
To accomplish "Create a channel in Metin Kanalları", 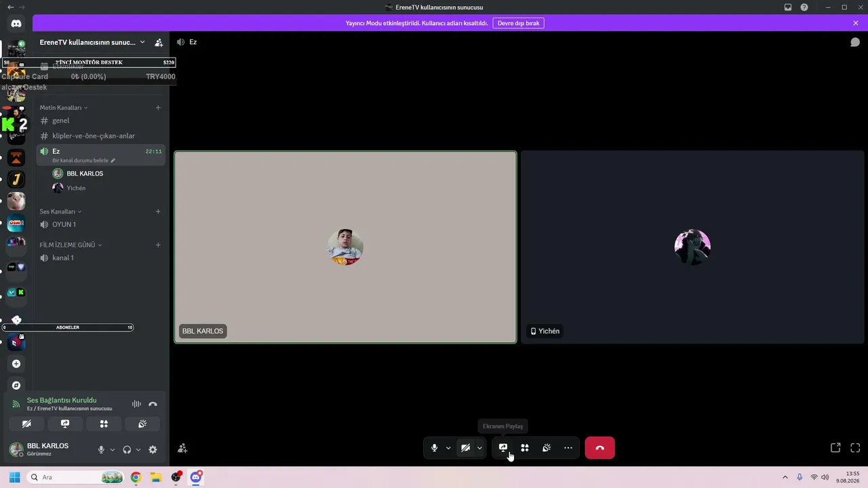I will (158, 108).
